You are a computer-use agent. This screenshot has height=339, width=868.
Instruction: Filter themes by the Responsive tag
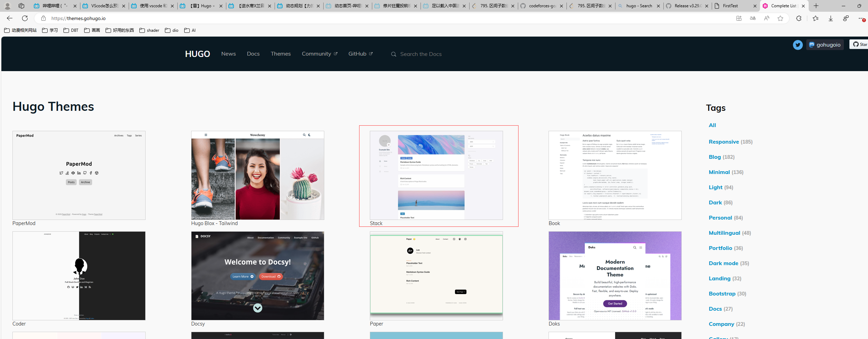point(723,142)
